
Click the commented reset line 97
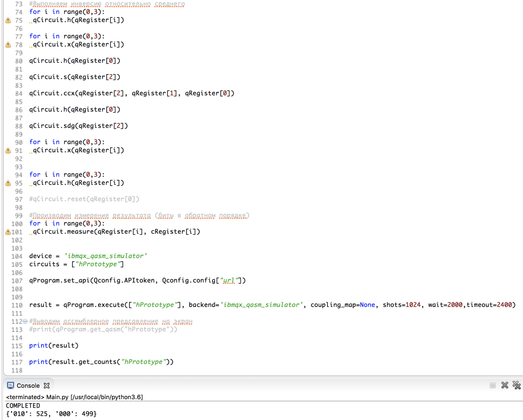(x=84, y=199)
